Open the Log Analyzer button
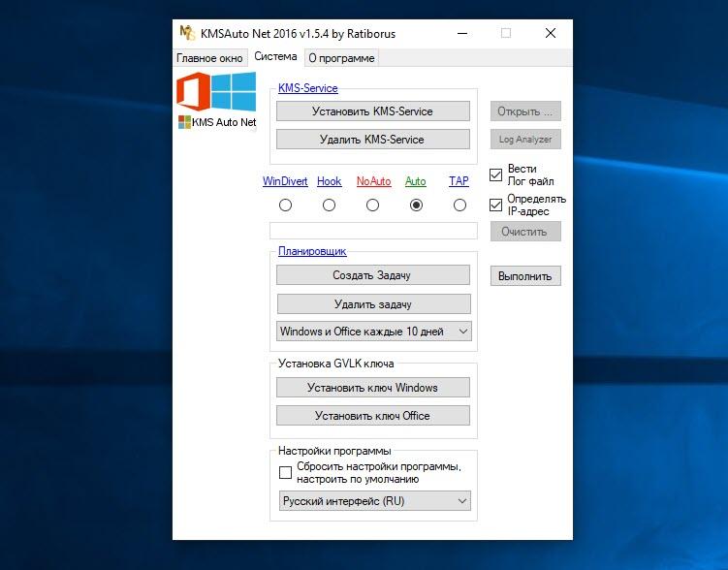Screen dimensions: 728x570 [525, 140]
